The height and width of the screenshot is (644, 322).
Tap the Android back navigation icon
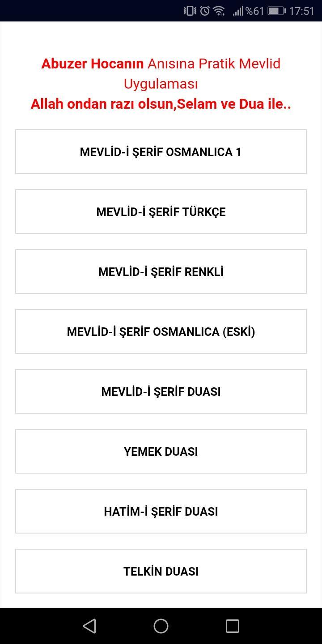(89, 626)
